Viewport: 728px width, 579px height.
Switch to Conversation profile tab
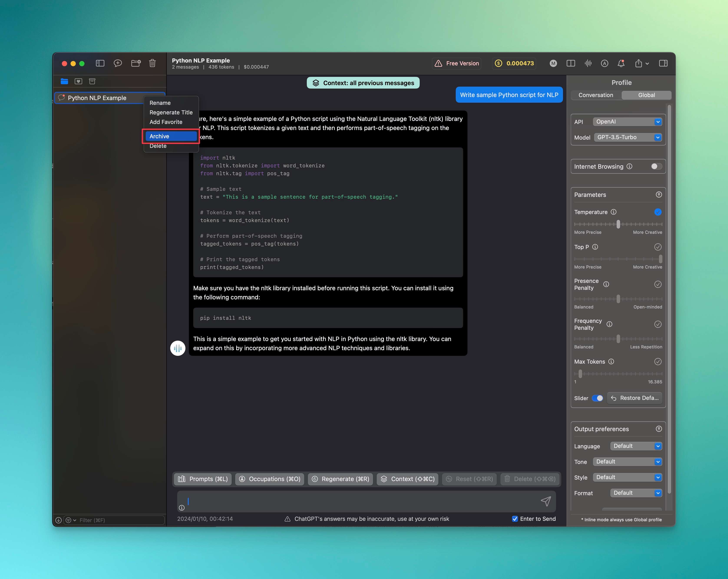(596, 95)
